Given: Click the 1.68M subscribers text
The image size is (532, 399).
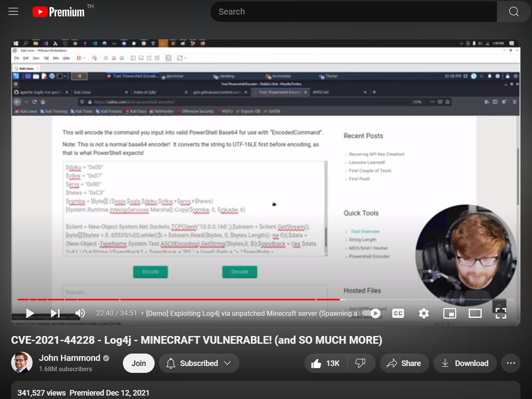Looking at the screenshot, I should [66, 369].
